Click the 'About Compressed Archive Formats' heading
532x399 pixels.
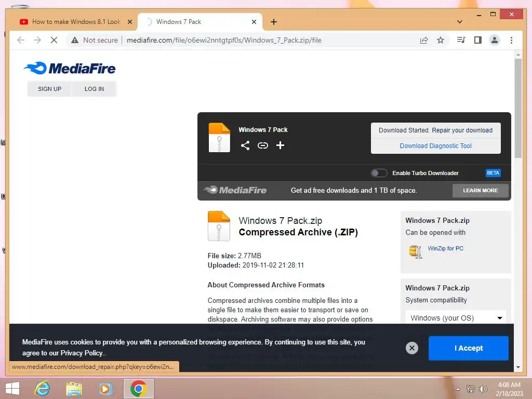(x=266, y=285)
